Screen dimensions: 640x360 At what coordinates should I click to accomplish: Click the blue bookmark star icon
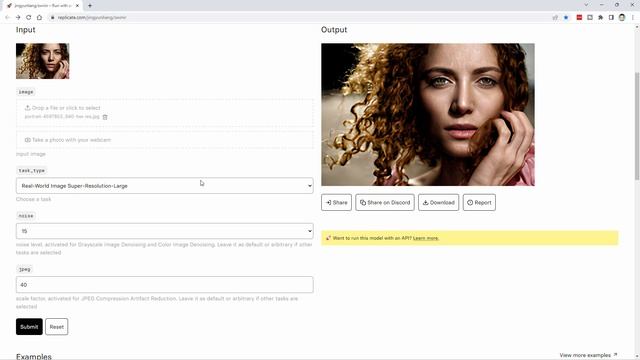click(x=566, y=18)
